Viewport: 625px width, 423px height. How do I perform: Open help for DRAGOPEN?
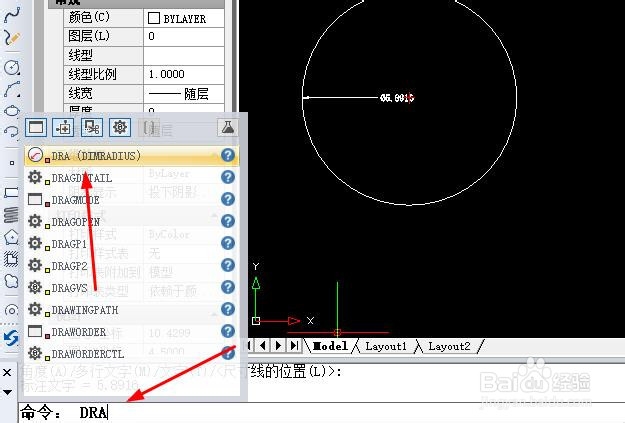(228, 221)
